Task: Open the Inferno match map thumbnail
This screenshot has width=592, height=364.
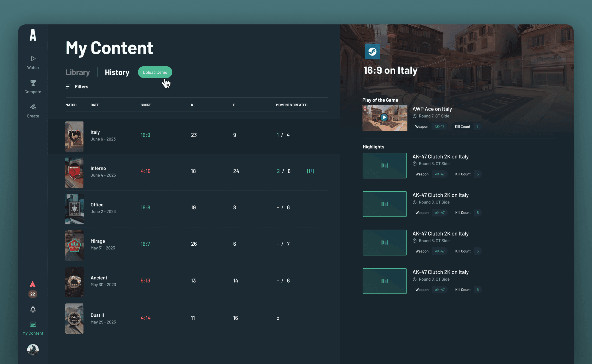Action: (x=74, y=173)
